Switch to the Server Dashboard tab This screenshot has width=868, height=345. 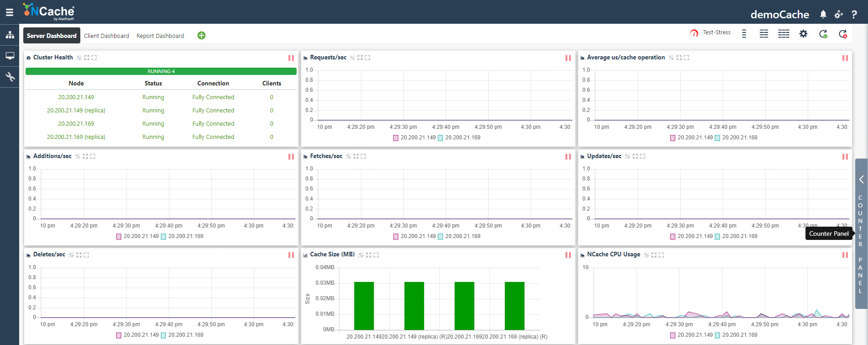[x=52, y=36]
